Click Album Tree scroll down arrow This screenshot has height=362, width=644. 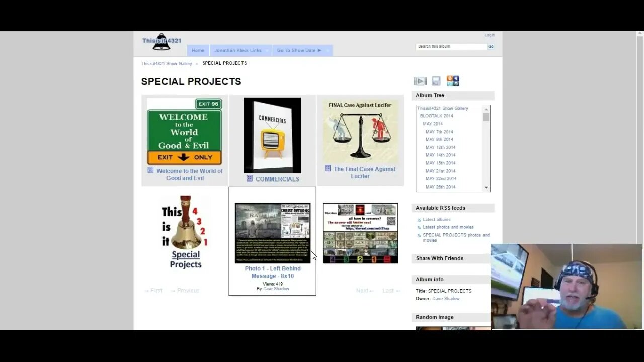pos(486,188)
